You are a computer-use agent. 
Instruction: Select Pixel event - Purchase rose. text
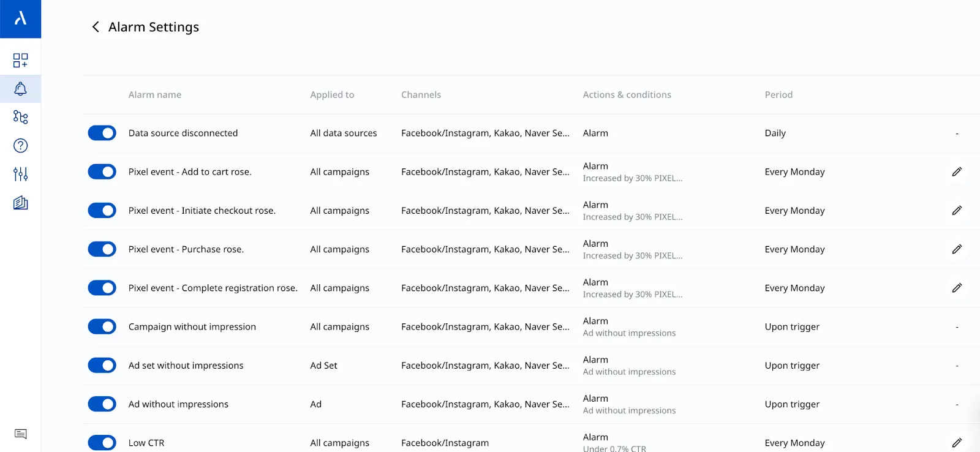[x=186, y=249]
